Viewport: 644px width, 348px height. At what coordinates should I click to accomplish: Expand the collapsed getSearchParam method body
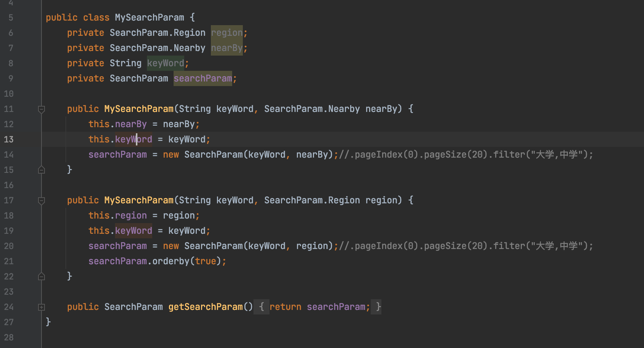pyautogui.click(x=41, y=307)
